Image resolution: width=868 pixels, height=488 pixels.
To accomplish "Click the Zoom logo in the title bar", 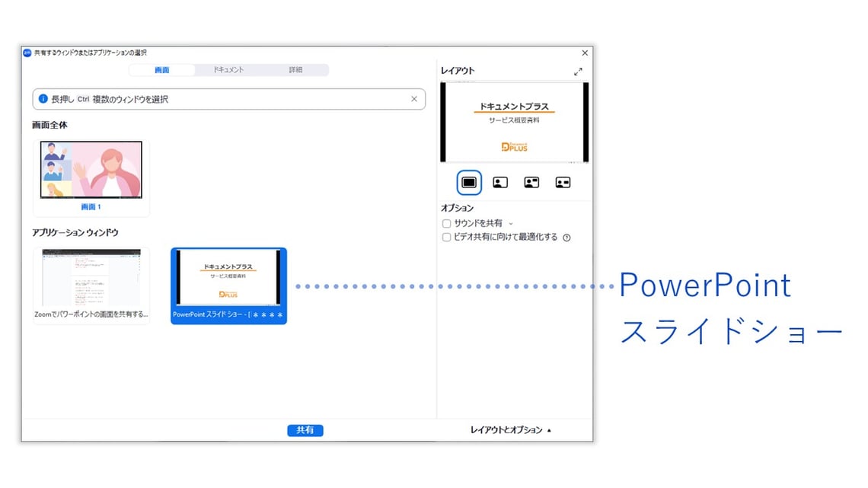I will click(28, 53).
